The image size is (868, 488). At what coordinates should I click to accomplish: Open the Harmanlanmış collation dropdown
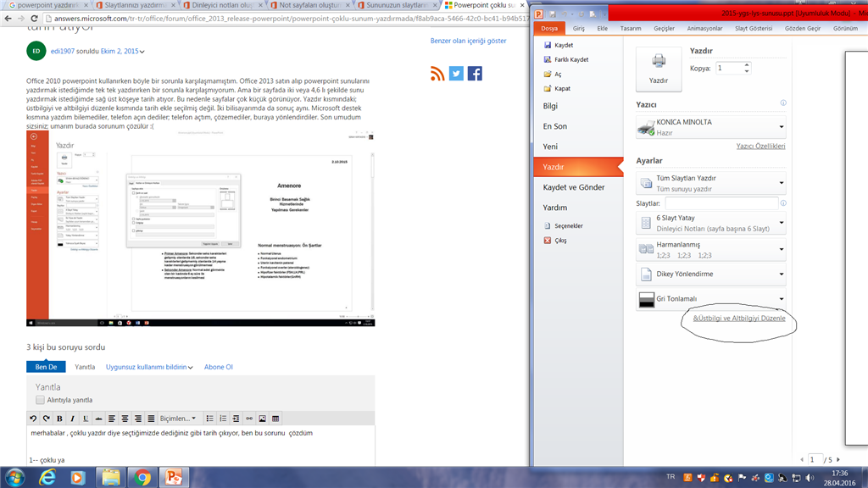coord(711,250)
